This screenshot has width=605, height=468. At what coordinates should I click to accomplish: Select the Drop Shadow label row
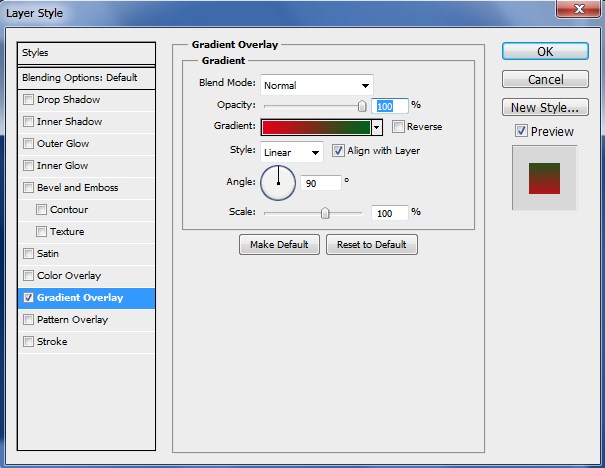point(86,100)
